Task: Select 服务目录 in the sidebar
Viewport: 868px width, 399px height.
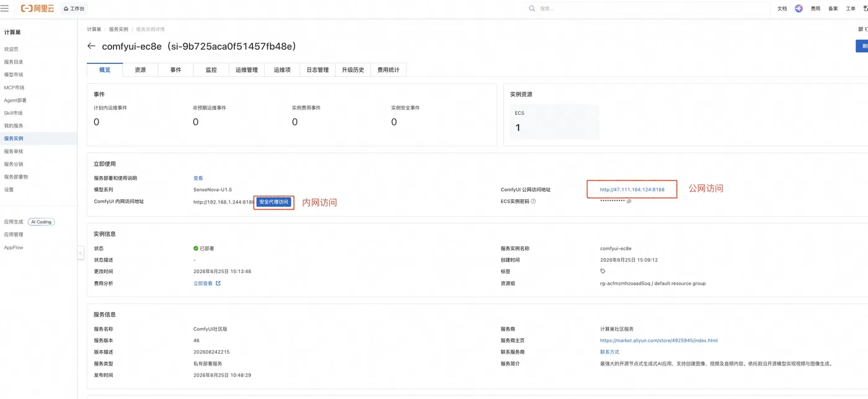Action: 14,62
